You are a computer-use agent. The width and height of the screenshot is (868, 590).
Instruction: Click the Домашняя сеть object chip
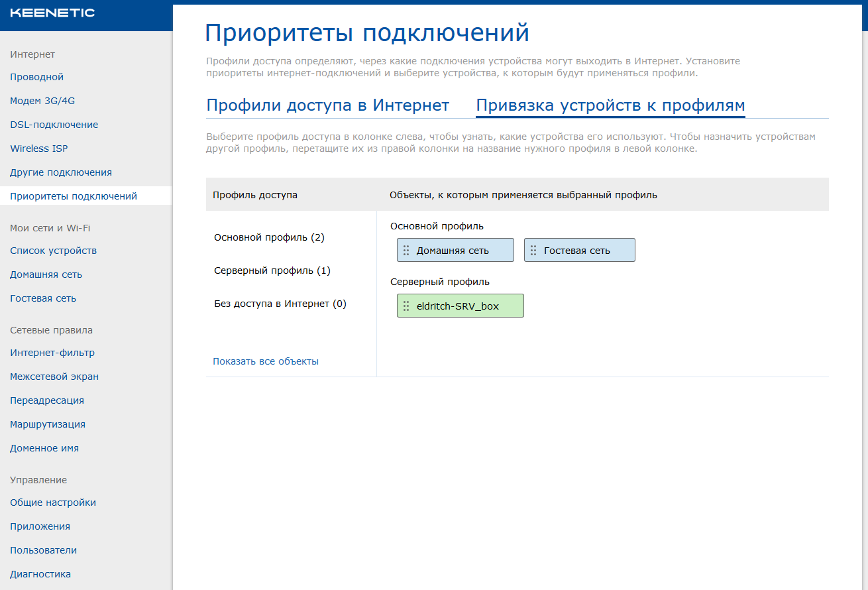coord(455,250)
